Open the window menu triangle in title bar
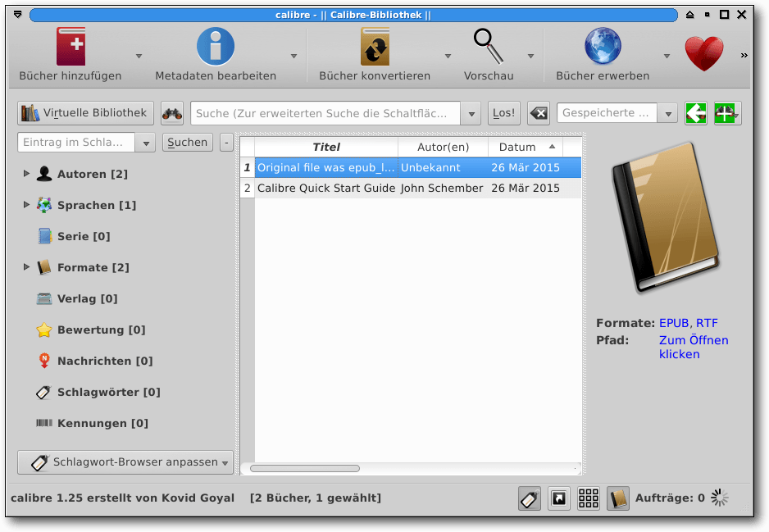The image size is (769, 532). pos(18,15)
